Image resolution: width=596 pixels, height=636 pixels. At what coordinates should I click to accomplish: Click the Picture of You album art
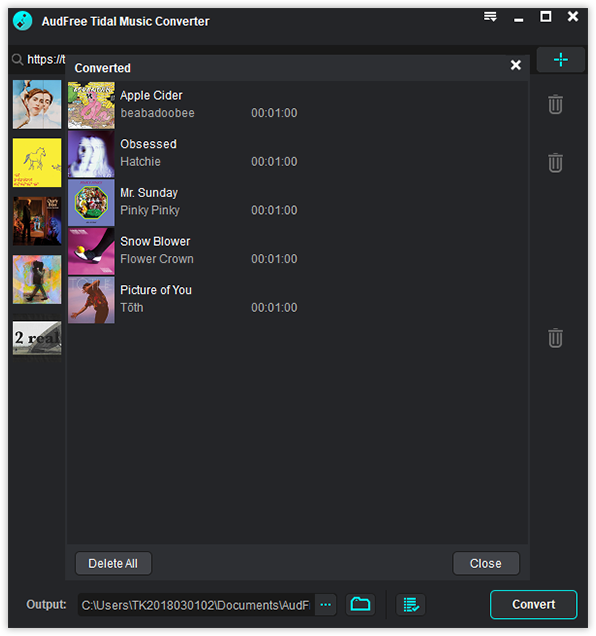click(91, 300)
